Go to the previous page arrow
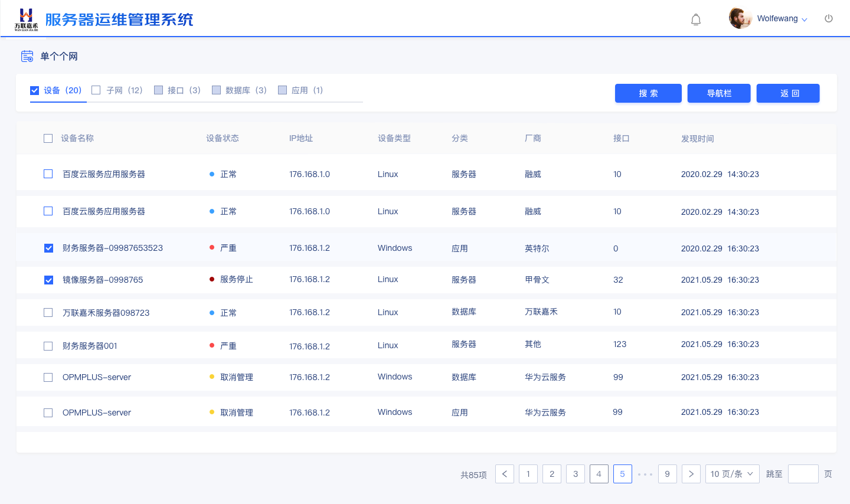This screenshot has height=504, width=850. coord(505,474)
